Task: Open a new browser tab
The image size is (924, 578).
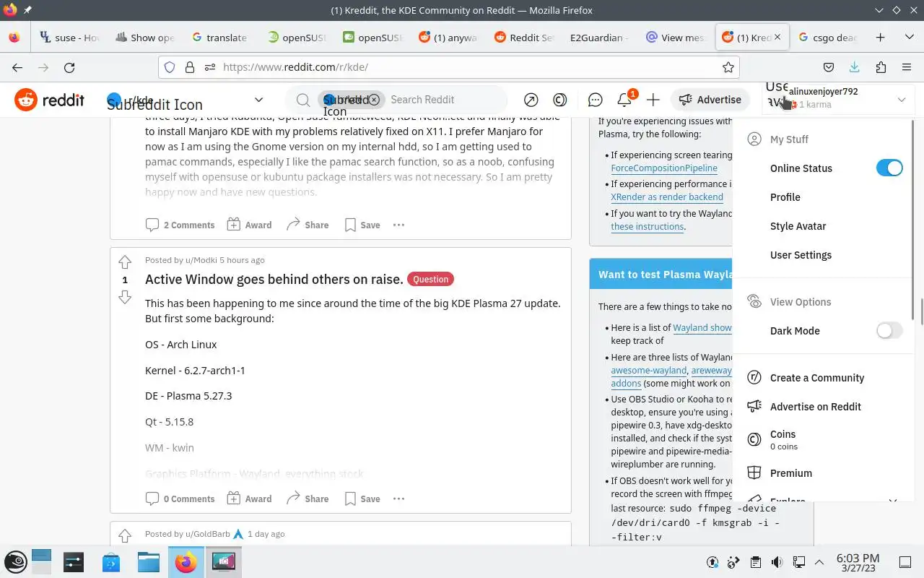Action: pos(880,38)
